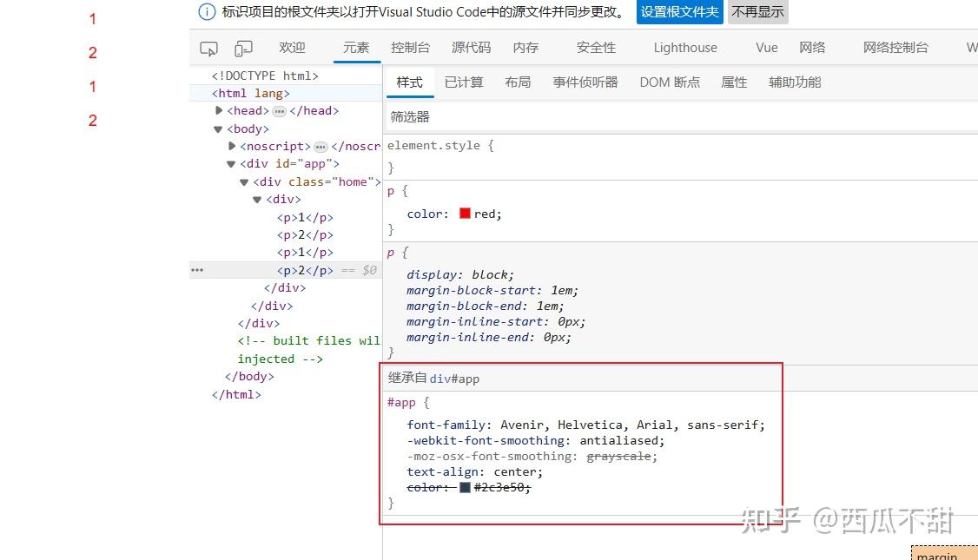Re-enable the struck-through grayscale font-smoothing style
The width and height of the screenshot is (978, 560).
coord(396,456)
